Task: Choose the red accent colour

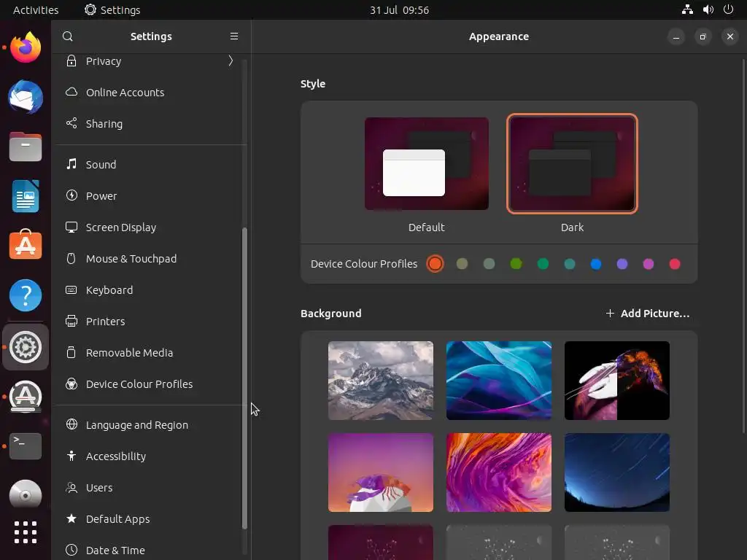Action: click(675, 264)
